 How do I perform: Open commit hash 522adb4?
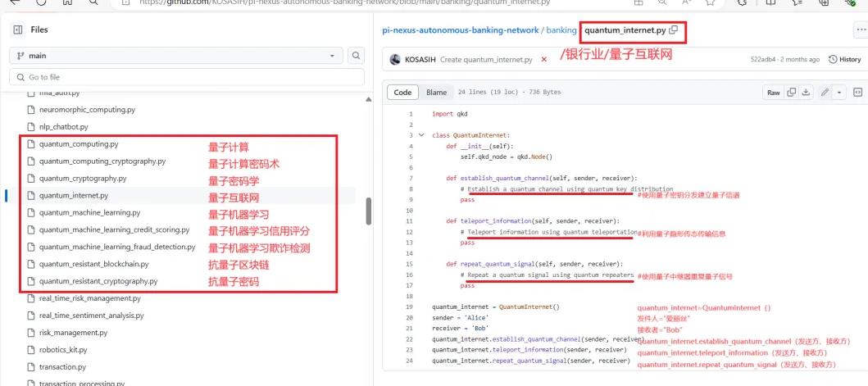point(763,59)
